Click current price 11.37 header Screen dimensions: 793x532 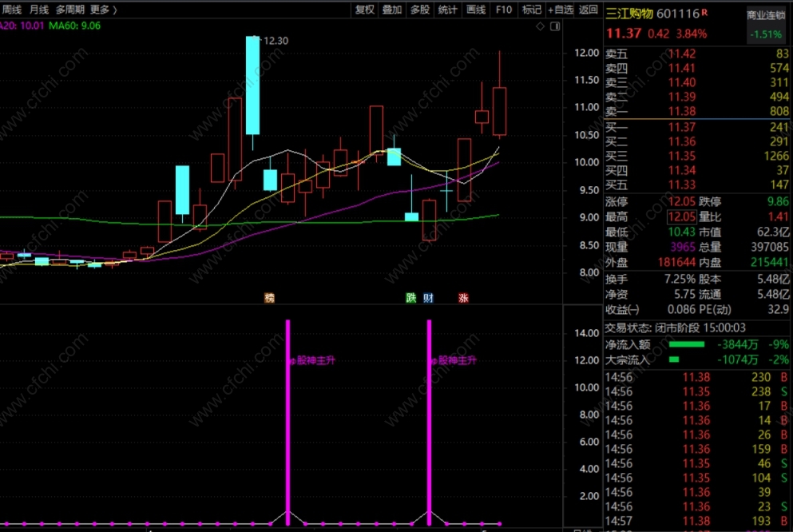pos(624,34)
